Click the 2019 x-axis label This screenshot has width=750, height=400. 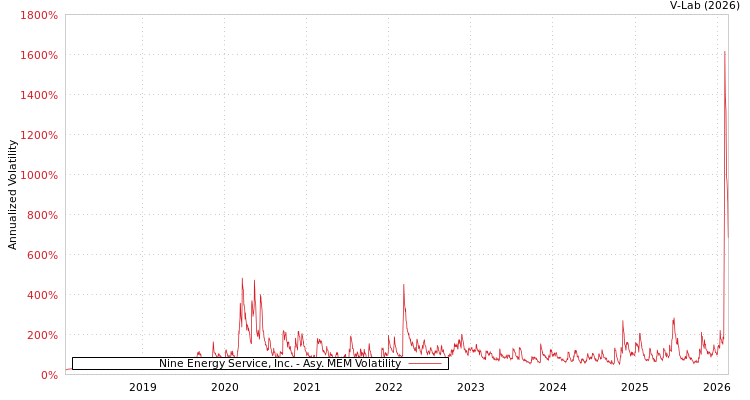pos(143,388)
